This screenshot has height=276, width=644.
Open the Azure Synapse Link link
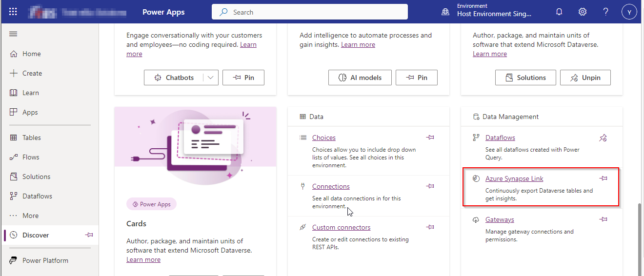514,178
